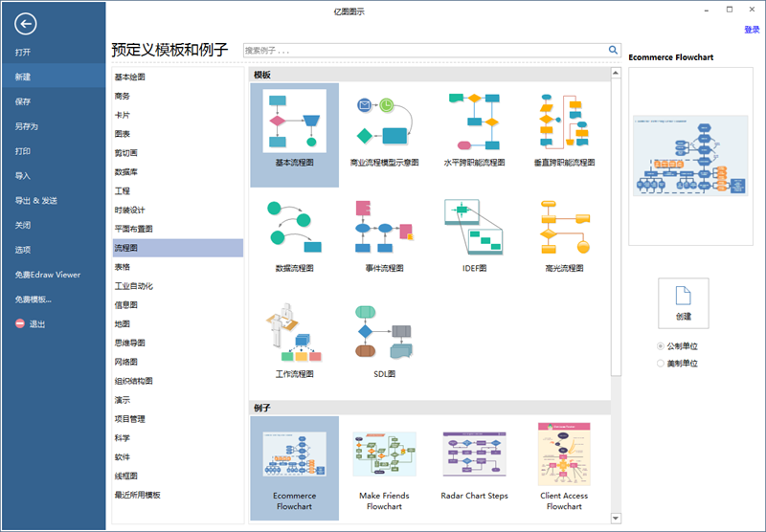Select 项目管理 category
Screen dimensions: 766x532
(x=130, y=419)
